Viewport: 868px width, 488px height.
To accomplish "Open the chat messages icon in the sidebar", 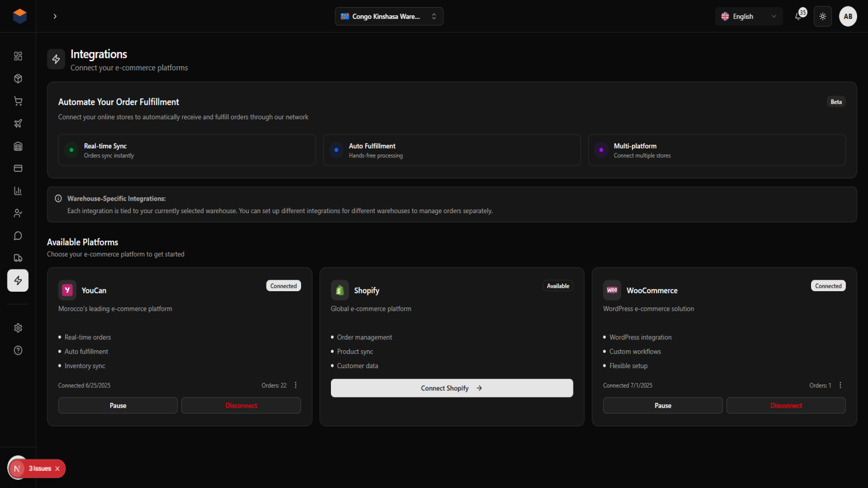I will tap(18, 235).
